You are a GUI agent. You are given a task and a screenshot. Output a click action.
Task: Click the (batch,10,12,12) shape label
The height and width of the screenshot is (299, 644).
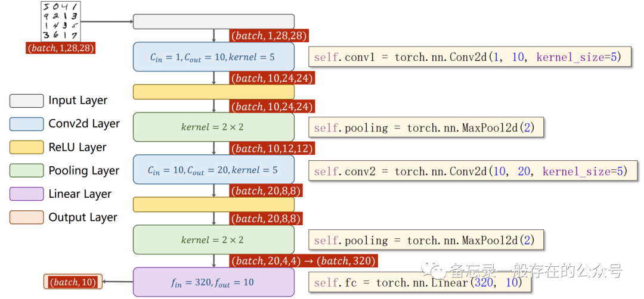tap(272, 148)
